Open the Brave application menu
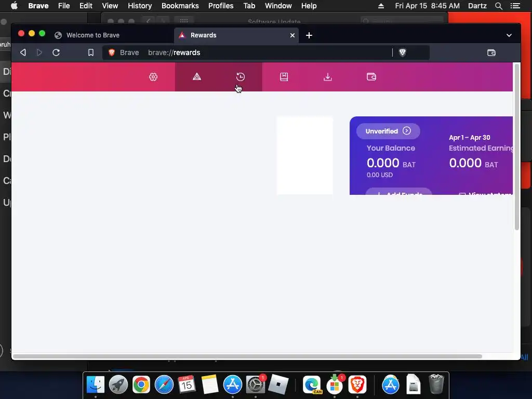532x399 pixels. [38, 6]
